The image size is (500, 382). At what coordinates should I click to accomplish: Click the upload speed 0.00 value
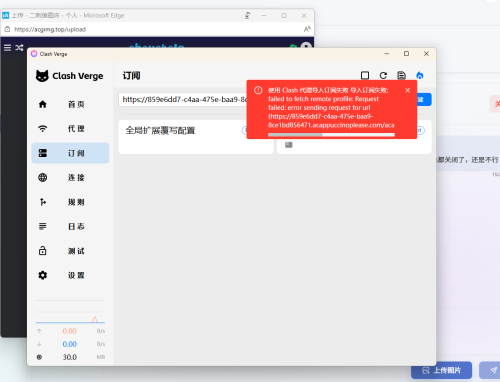70,331
